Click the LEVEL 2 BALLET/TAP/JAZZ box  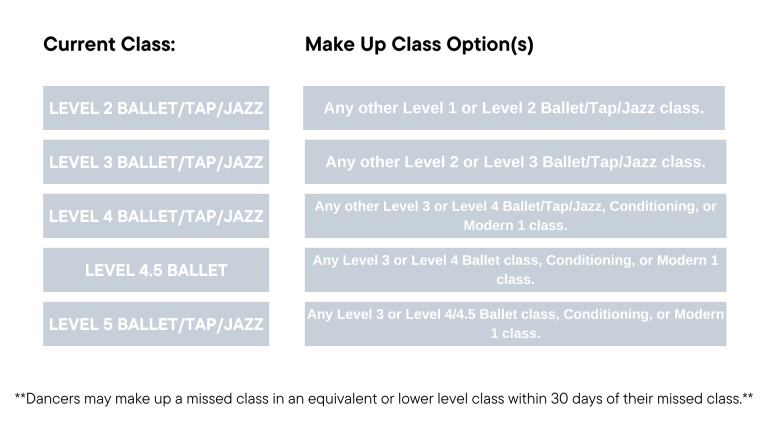156,108
